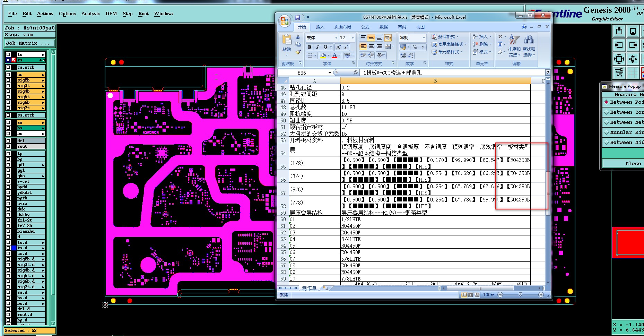Click the Increase Font Size icon

click(x=339, y=47)
